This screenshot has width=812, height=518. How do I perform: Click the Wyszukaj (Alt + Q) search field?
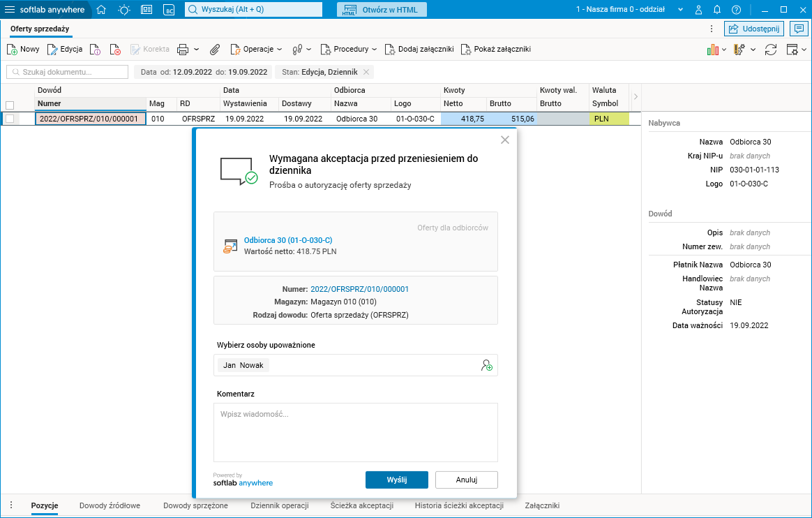[253, 9]
